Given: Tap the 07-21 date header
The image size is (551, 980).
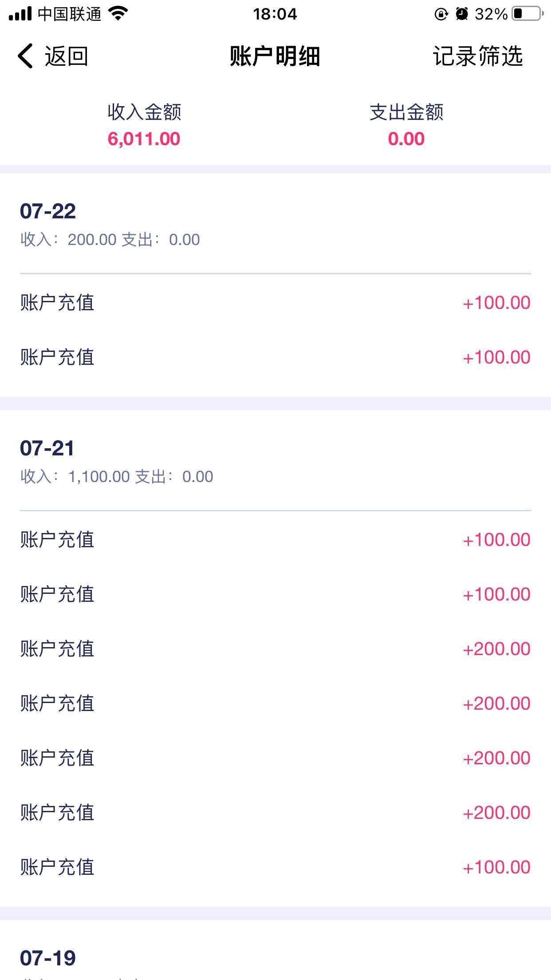Looking at the screenshot, I should pos(47,448).
